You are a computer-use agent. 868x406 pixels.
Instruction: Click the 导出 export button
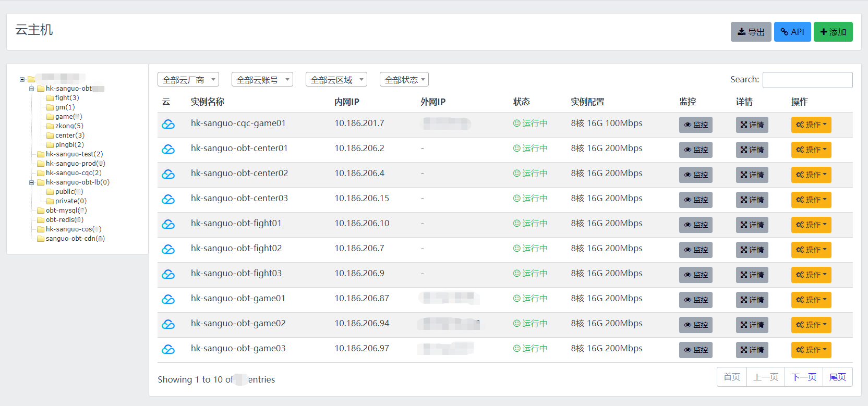click(x=751, y=32)
